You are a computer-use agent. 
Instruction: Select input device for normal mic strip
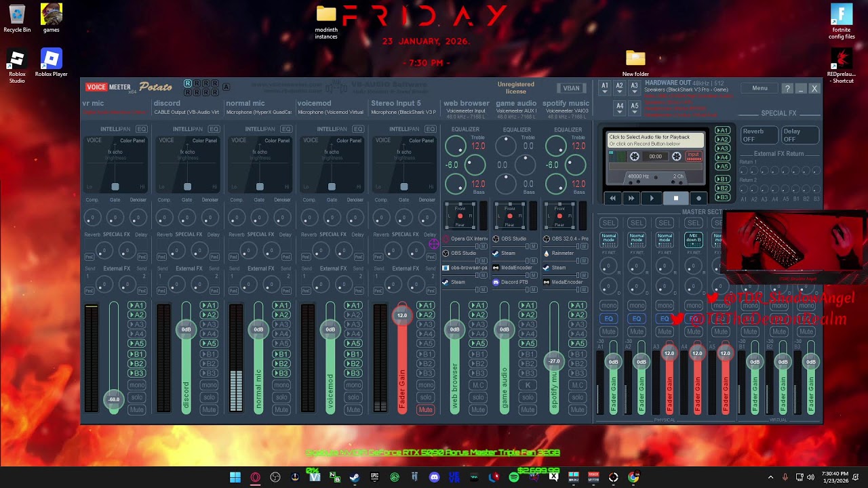(x=259, y=112)
